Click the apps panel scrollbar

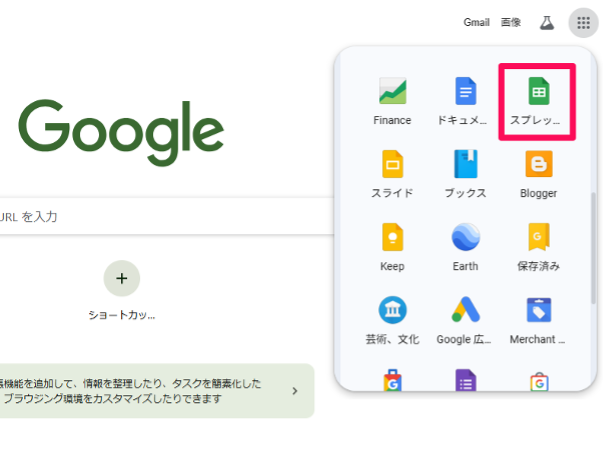594,247
